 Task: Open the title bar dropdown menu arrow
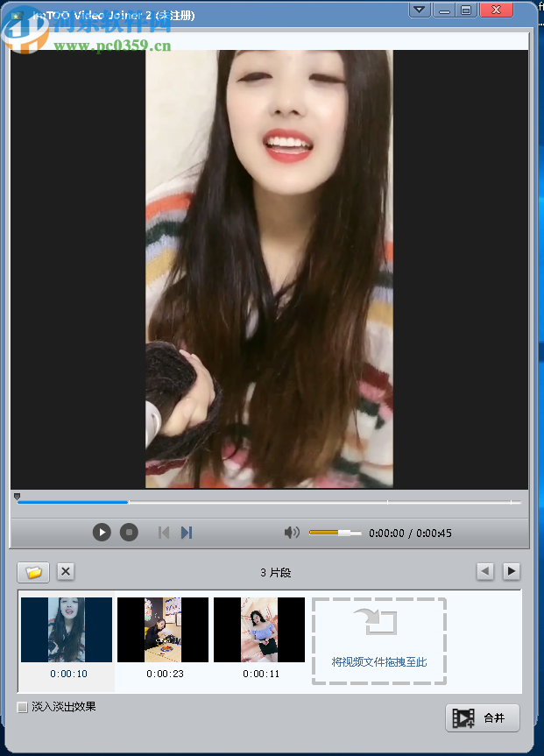[420, 11]
